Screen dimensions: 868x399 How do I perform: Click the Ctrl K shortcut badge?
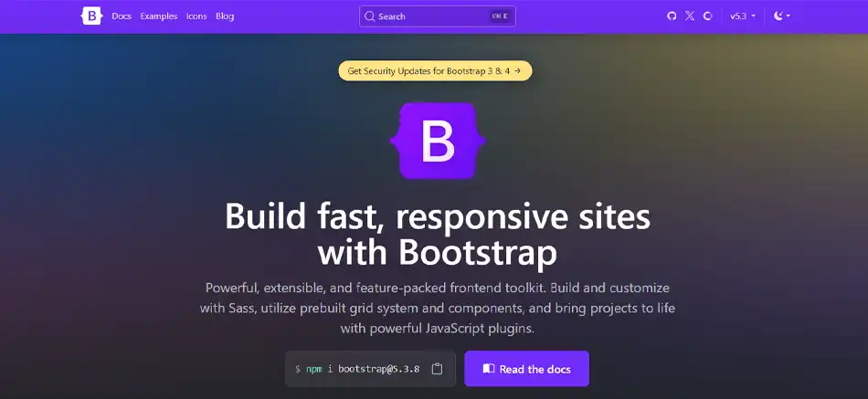(x=499, y=16)
